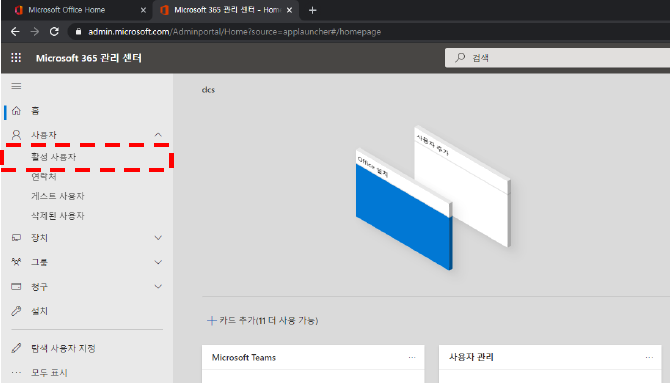Viewport: 670px width, 383px height.
Task: Click the billing (청구) card icon
Action: pos(16,286)
